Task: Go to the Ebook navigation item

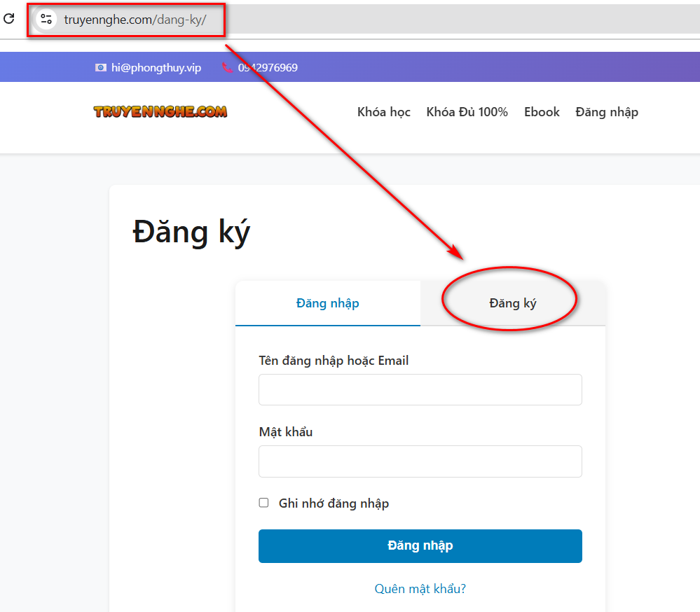Action: coord(542,112)
